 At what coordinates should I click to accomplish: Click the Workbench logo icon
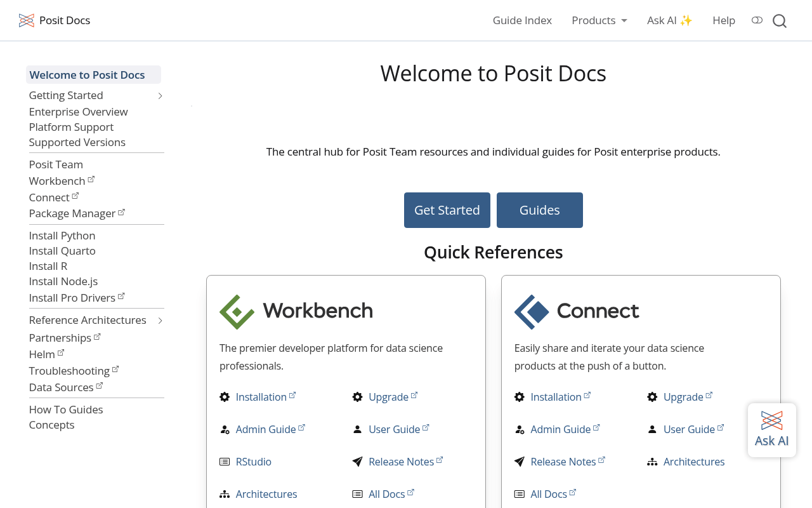coord(237,312)
